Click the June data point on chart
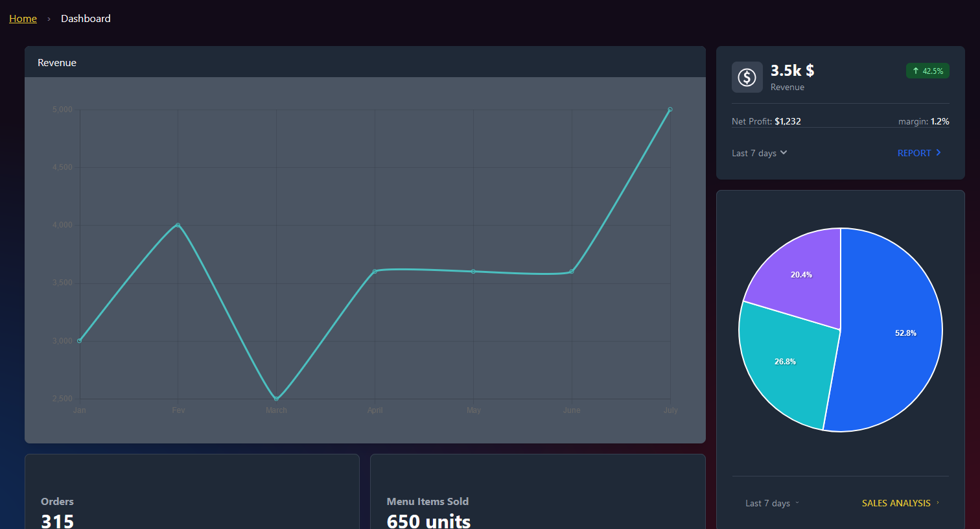Viewport: 980px width, 529px height. 572,272
